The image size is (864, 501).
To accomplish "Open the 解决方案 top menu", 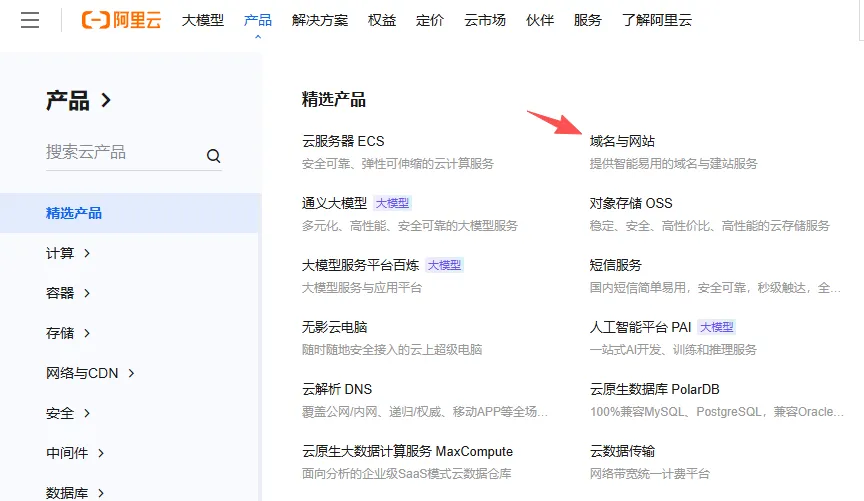I will click(320, 20).
